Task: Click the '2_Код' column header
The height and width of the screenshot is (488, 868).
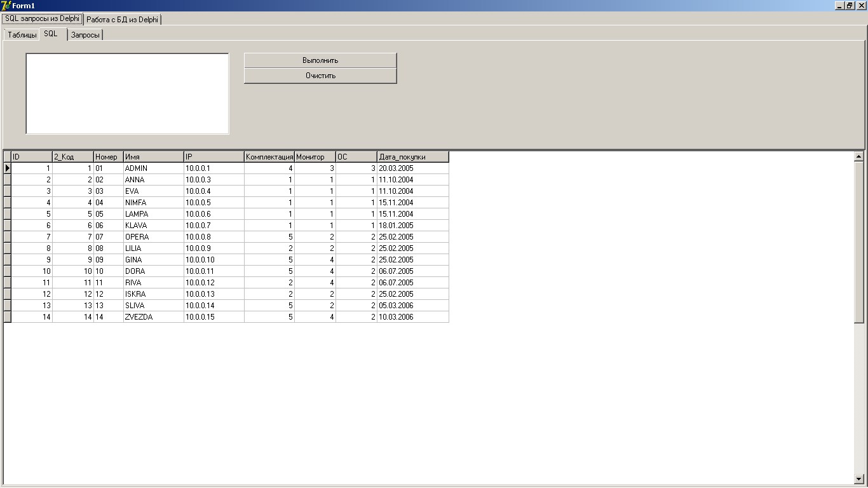Action: click(73, 157)
